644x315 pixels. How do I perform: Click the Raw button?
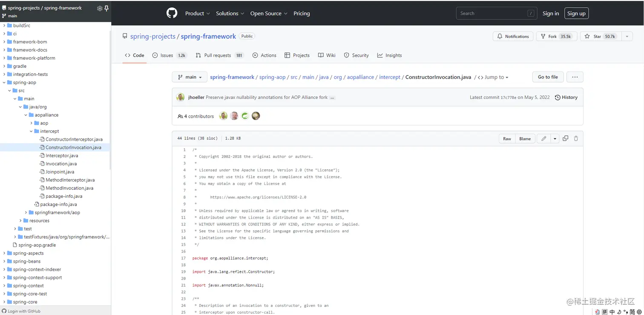point(507,139)
